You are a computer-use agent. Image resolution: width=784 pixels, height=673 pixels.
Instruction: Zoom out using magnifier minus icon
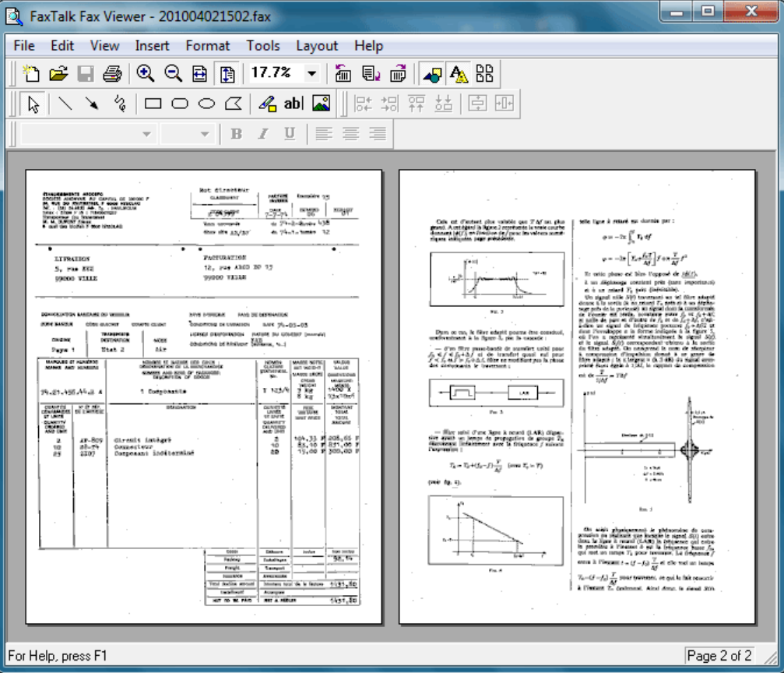pos(173,73)
